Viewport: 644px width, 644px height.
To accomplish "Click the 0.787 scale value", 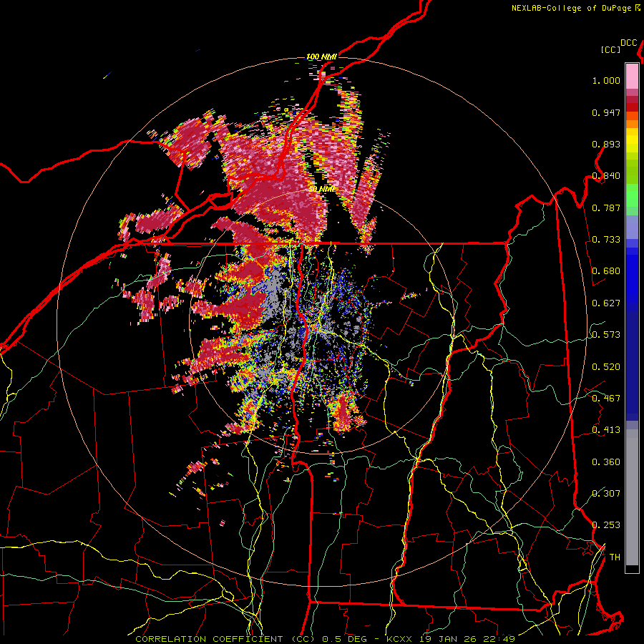I will coord(606,208).
